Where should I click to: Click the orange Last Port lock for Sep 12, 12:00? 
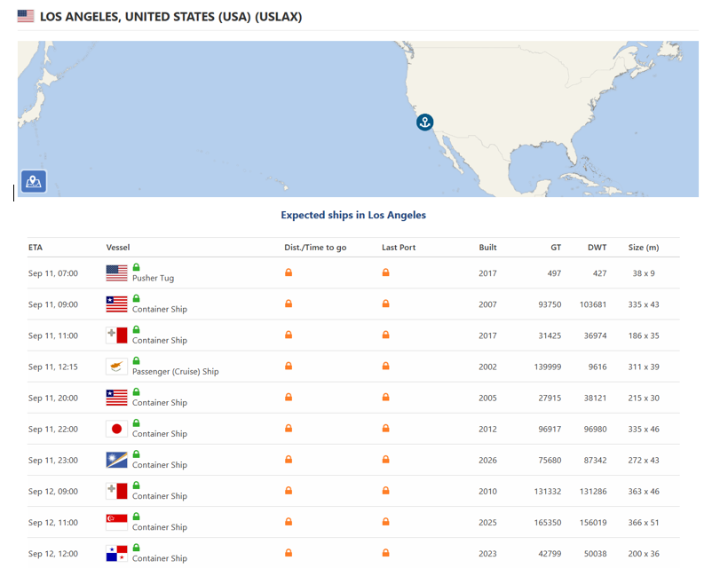tap(385, 552)
